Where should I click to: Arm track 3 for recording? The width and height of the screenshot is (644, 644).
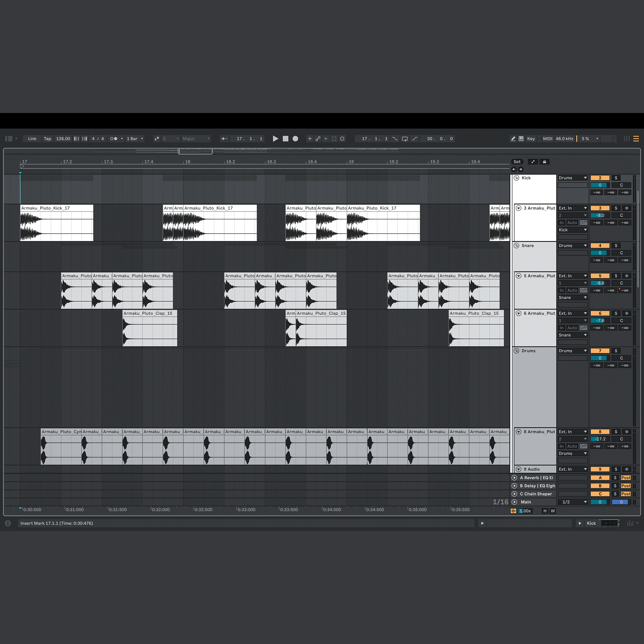pos(627,208)
